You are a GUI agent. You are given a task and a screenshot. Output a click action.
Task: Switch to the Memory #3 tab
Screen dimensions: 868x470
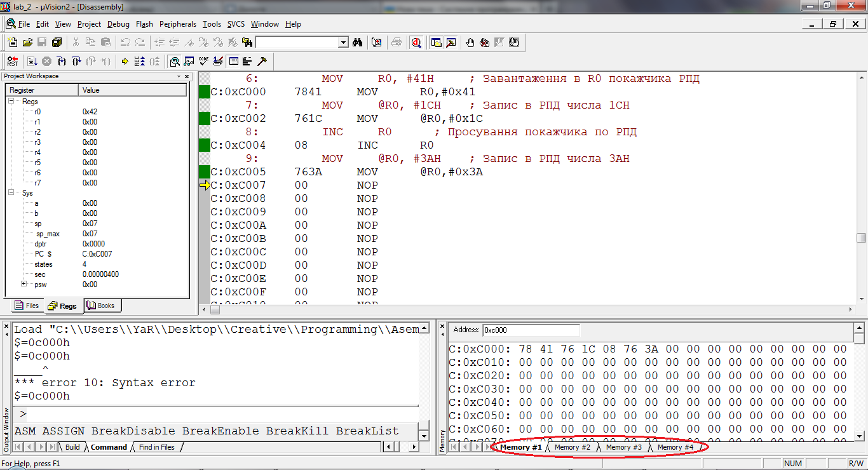[624, 447]
